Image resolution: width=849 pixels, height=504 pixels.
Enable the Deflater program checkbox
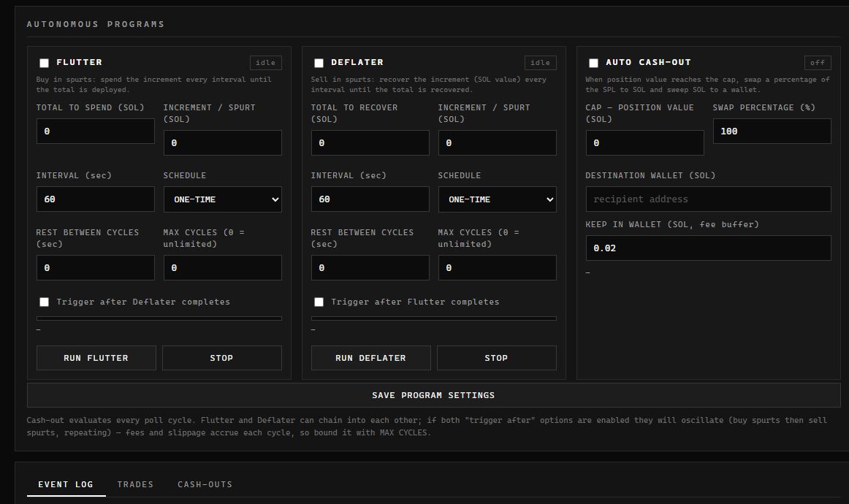pos(319,64)
